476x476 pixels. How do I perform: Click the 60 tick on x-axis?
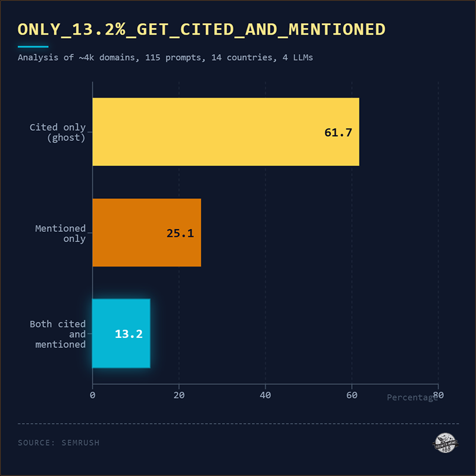(351, 395)
